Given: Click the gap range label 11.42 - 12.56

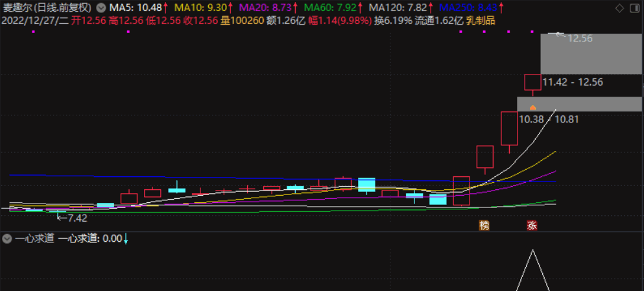Looking at the screenshot, I should click(x=573, y=82).
